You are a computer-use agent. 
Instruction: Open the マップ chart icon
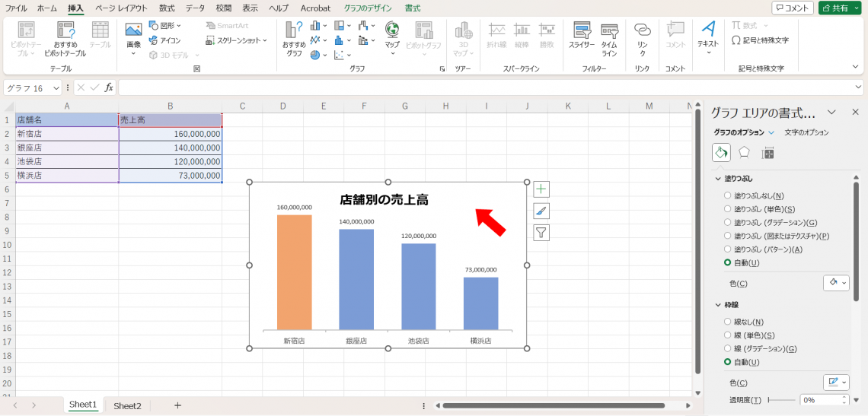pyautogui.click(x=392, y=35)
